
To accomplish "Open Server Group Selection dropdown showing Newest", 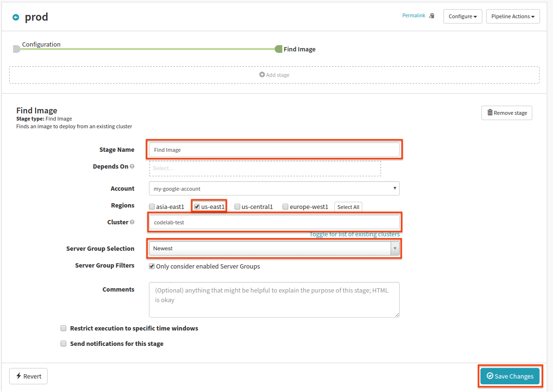I will [274, 248].
